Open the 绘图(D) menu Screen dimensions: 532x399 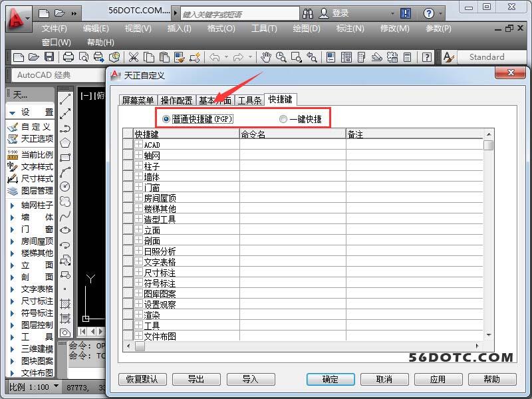(x=307, y=29)
